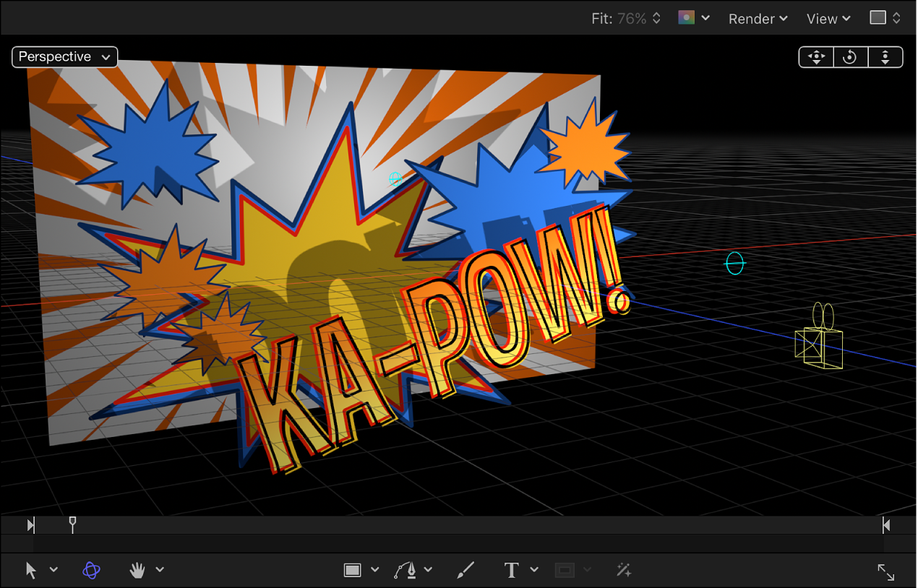Click the playhead in the timebar
This screenshot has width=918, height=588.
pos(72,525)
